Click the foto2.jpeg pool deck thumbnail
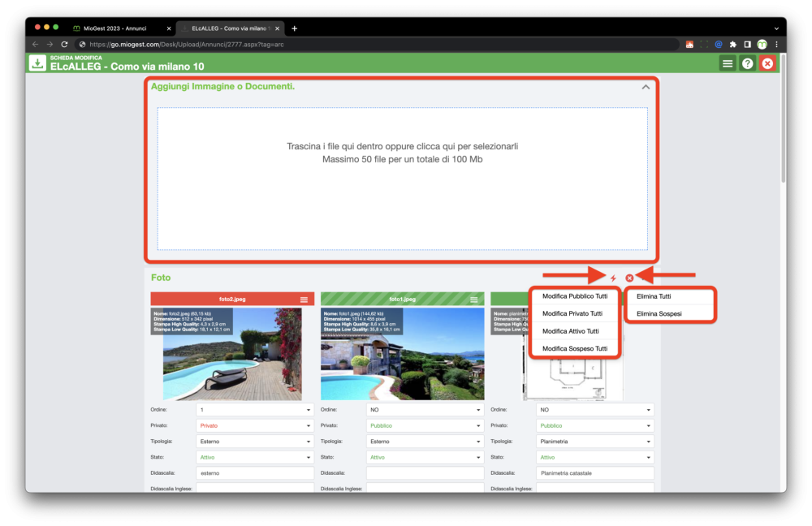 [232, 354]
